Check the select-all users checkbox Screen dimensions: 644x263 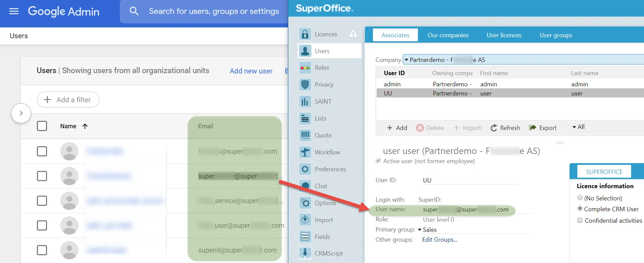coord(42,126)
